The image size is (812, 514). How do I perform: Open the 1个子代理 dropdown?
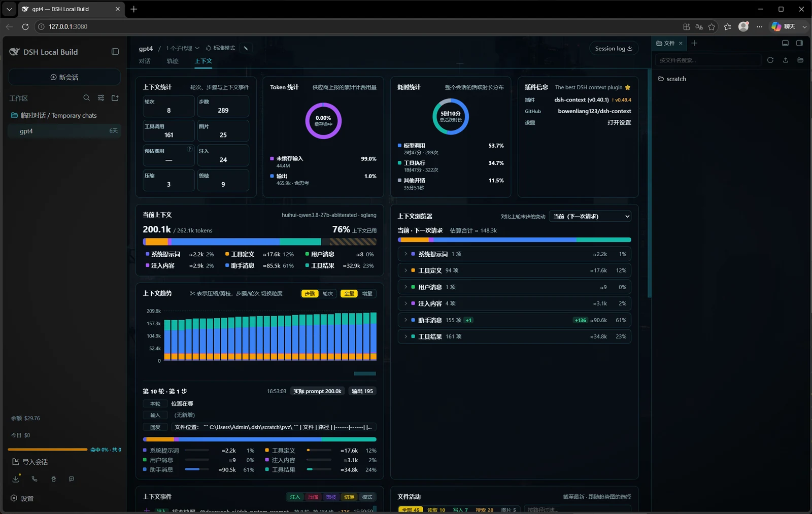183,48
